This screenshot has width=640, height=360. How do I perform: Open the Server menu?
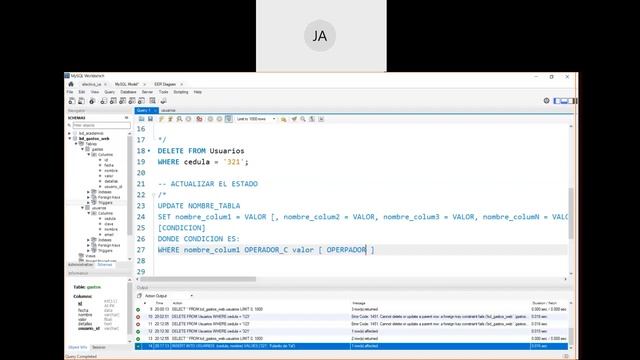(x=147, y=92)
